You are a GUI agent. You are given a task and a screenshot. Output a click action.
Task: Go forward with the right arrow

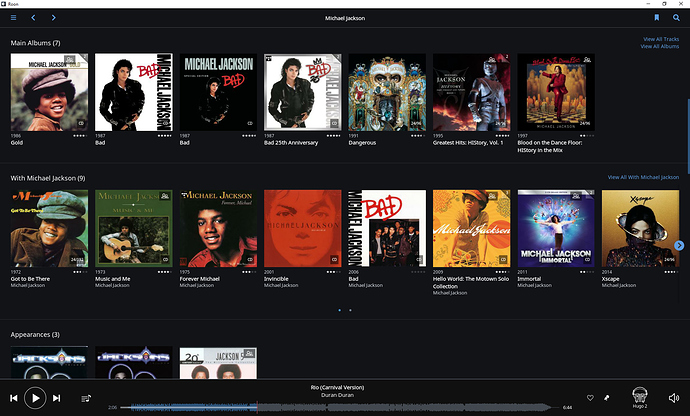[x=54, y=18]
